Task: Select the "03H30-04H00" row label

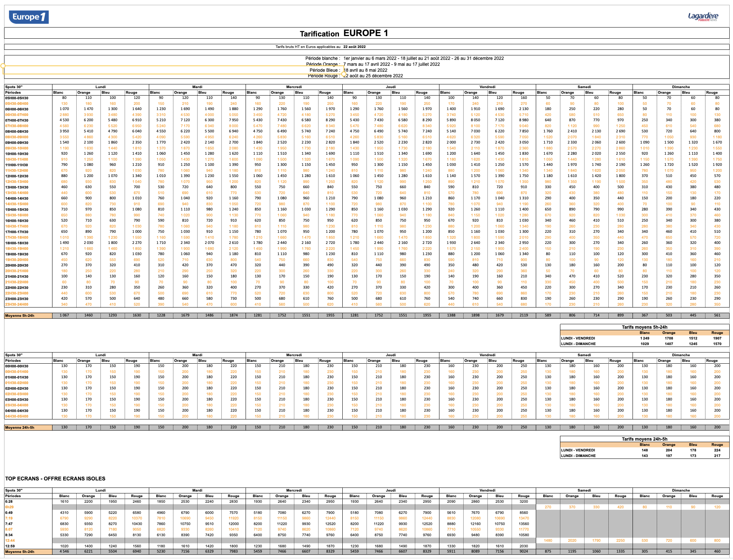Action: 17,405
